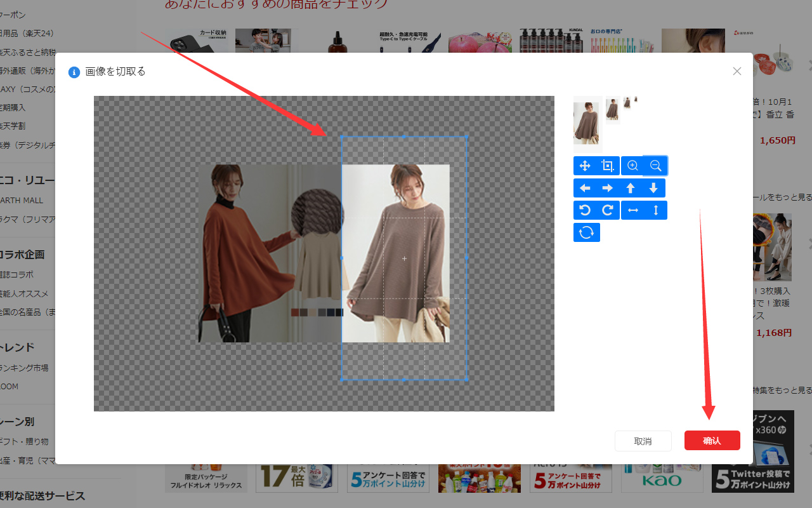812x508 pixels.
Task: Select the move mode tool
Action: [585, 166]
